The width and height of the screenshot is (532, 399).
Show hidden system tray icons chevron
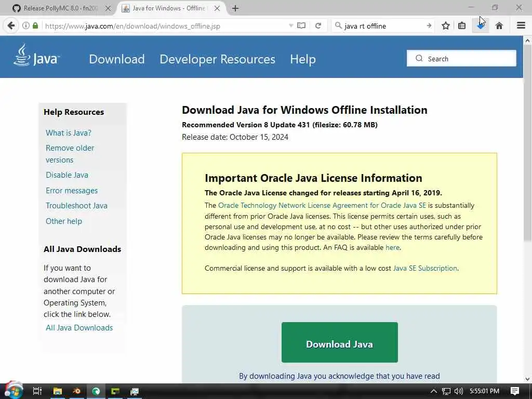(x=434, y=391)
